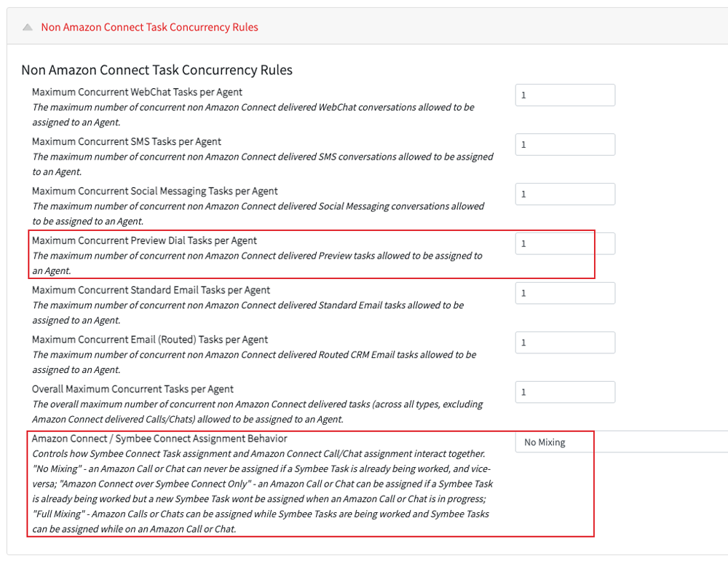This screenshot has height=561, width=728.
Task: Click the Maximum Concurrent Social Messaging Tasks label
Action: pyautogui.click(x=154, y=191)
